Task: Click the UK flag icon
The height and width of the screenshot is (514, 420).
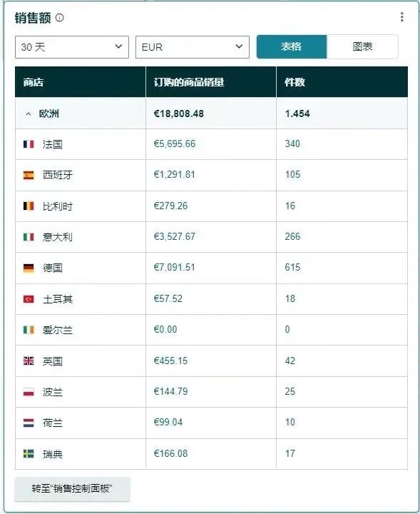Action: pyautogui.click(x=29, y=361)
